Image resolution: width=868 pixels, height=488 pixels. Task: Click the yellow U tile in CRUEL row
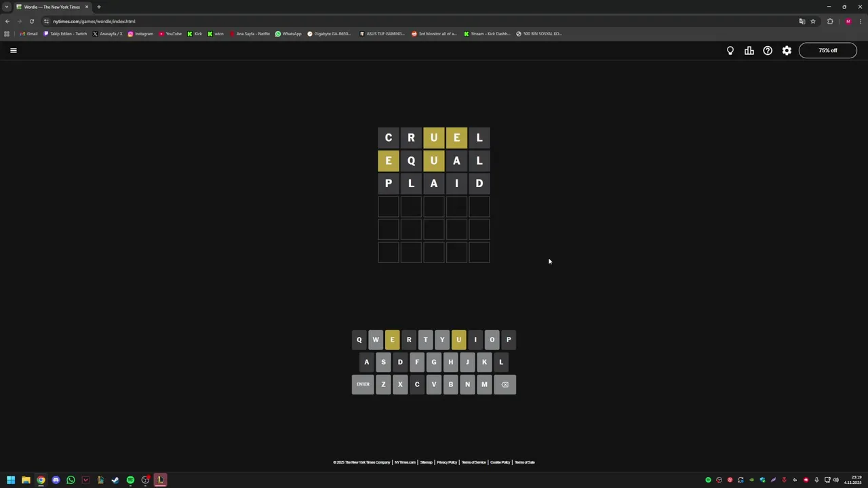coord(434,138)
